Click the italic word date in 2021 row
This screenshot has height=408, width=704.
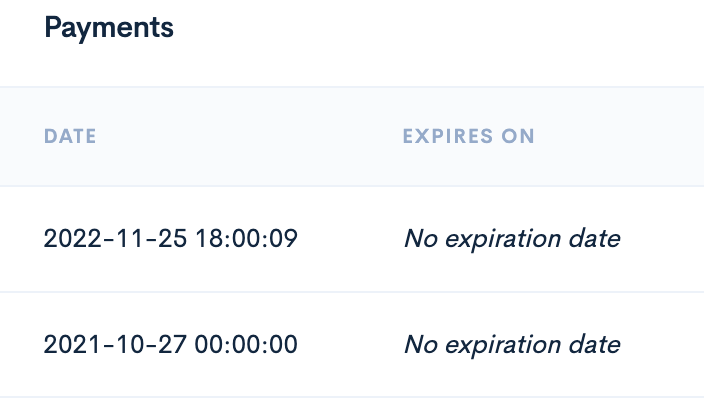[x=595, y=345]
